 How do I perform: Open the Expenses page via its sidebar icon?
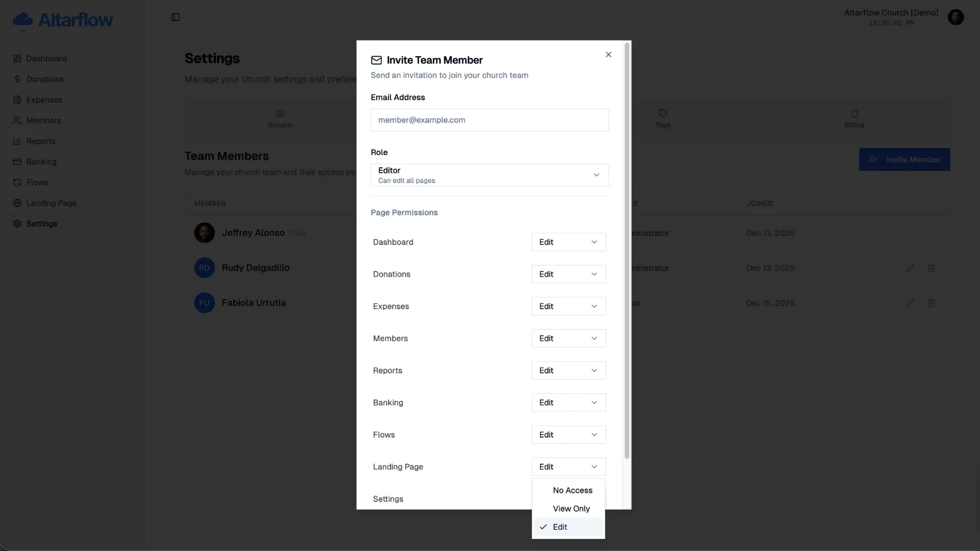[x=44, y=99]
